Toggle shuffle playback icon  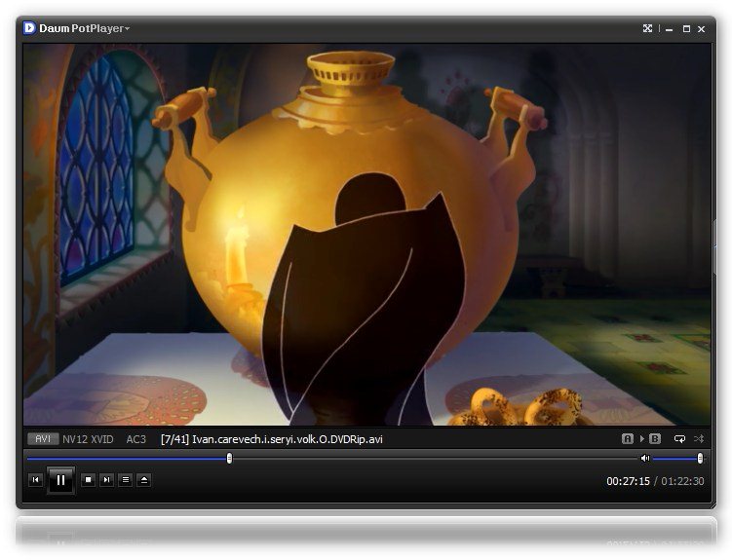point(699,439)
